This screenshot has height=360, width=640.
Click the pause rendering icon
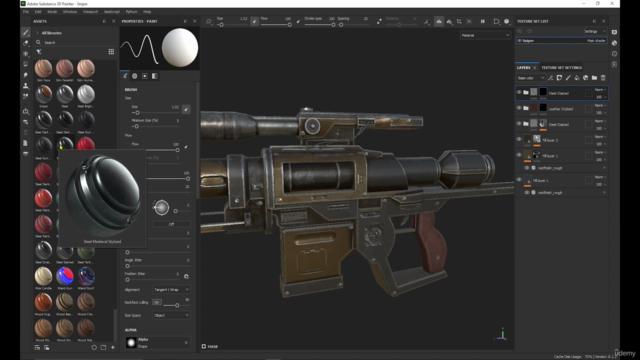click(x=482, y=21)
